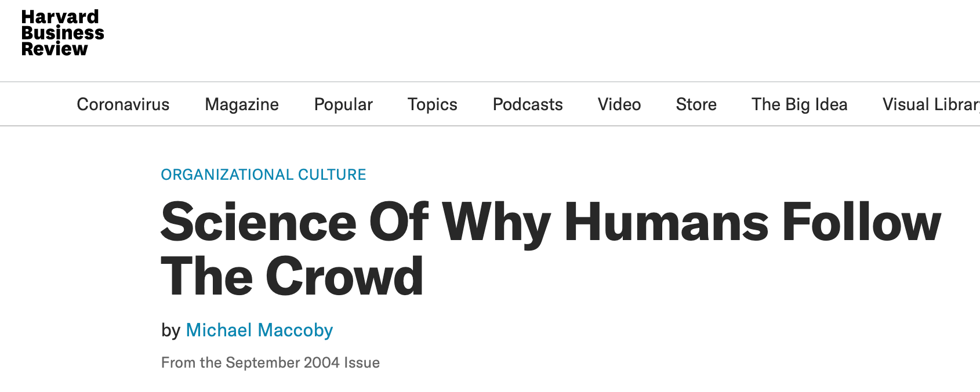Viewport: 980px width, 392px height.
Task: Go to the Magazine nav item
Action: (242, 104)
